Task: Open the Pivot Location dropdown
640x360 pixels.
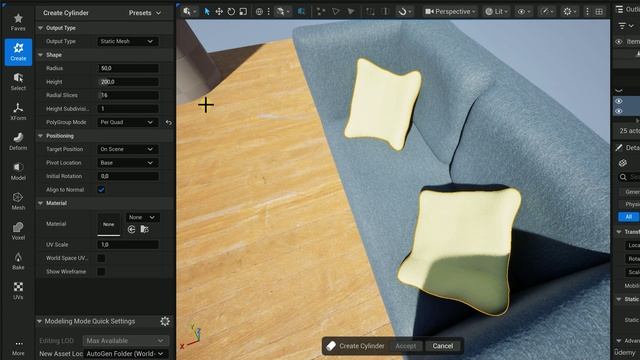Action: [x=127, y=163]
